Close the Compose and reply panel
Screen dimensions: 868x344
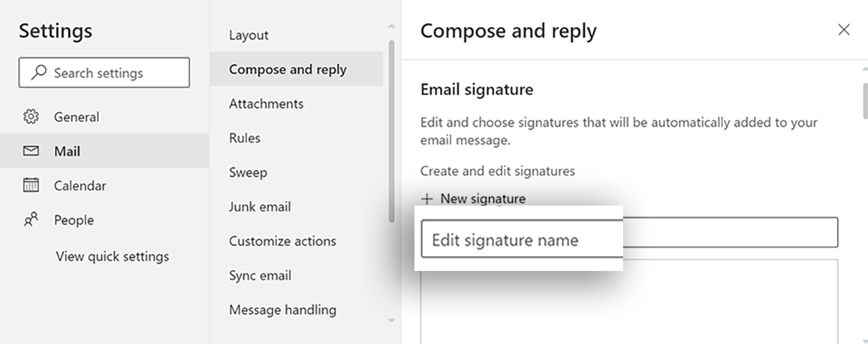(x=844, y=30)
